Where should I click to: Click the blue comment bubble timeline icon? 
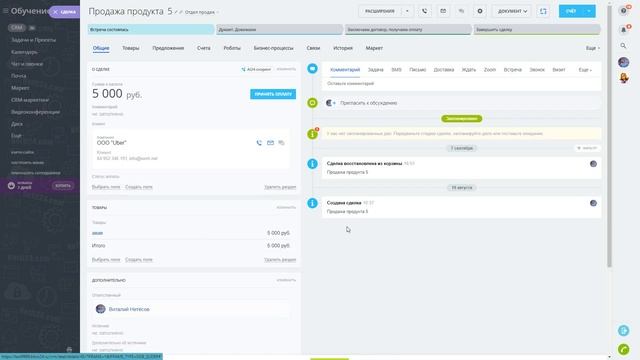pyautogui.click(x=312, y=69)
